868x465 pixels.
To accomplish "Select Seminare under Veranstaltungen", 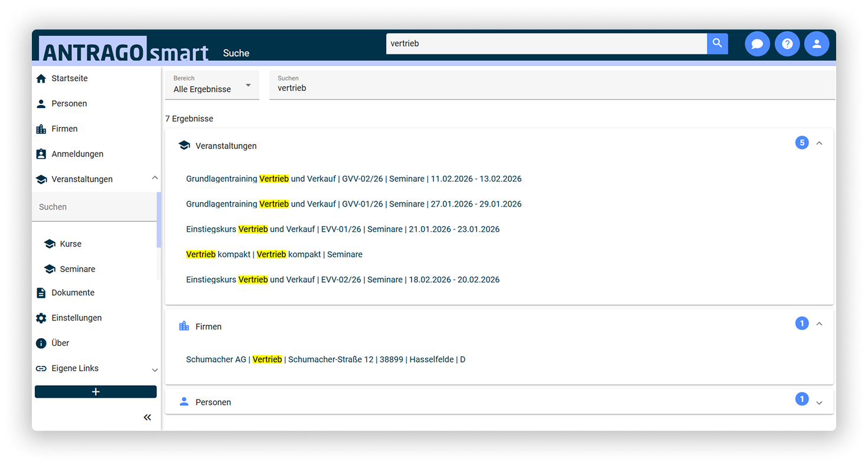I will click(x=77, y=269).
